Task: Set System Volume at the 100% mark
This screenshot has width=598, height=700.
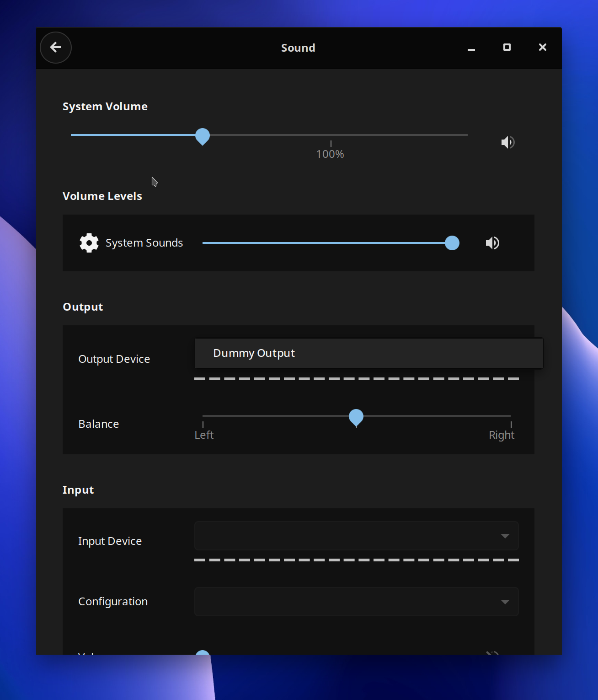Action: coord(331,135)
